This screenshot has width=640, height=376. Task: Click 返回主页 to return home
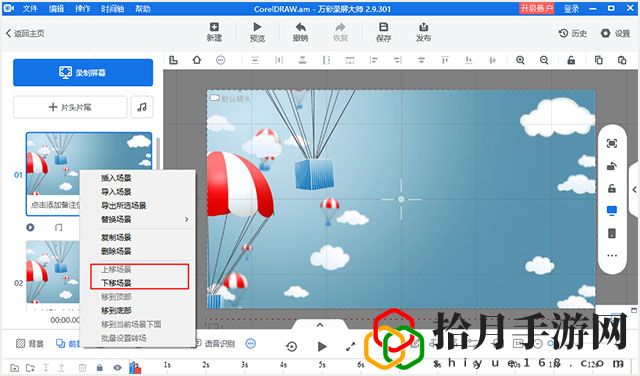pyautogui.click(x=25, y=33)
